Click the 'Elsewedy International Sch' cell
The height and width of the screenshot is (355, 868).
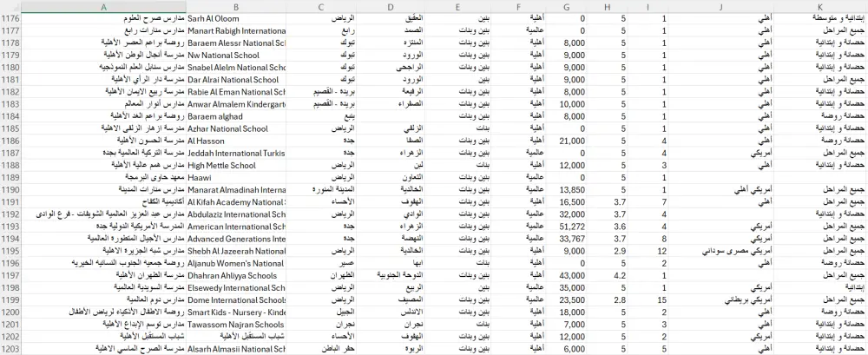[236, 288]
